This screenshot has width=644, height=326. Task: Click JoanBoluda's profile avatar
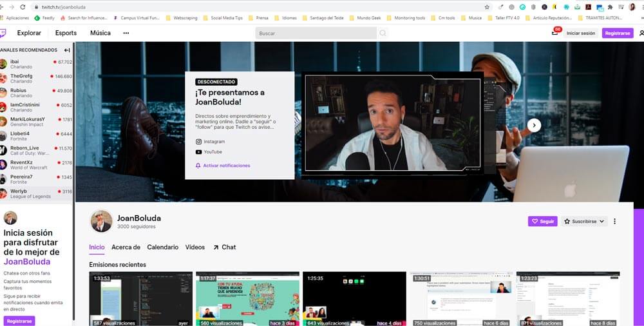(101, 221)
